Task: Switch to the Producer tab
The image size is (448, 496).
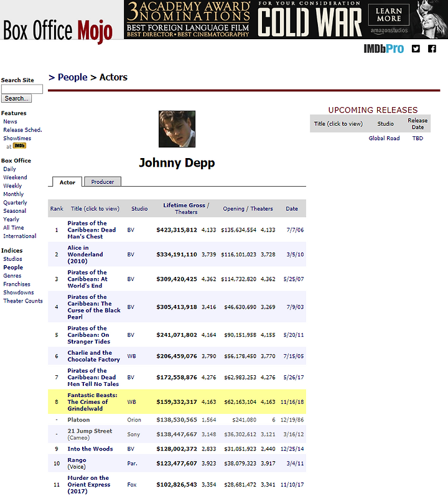Action: (x=103, y=182)
